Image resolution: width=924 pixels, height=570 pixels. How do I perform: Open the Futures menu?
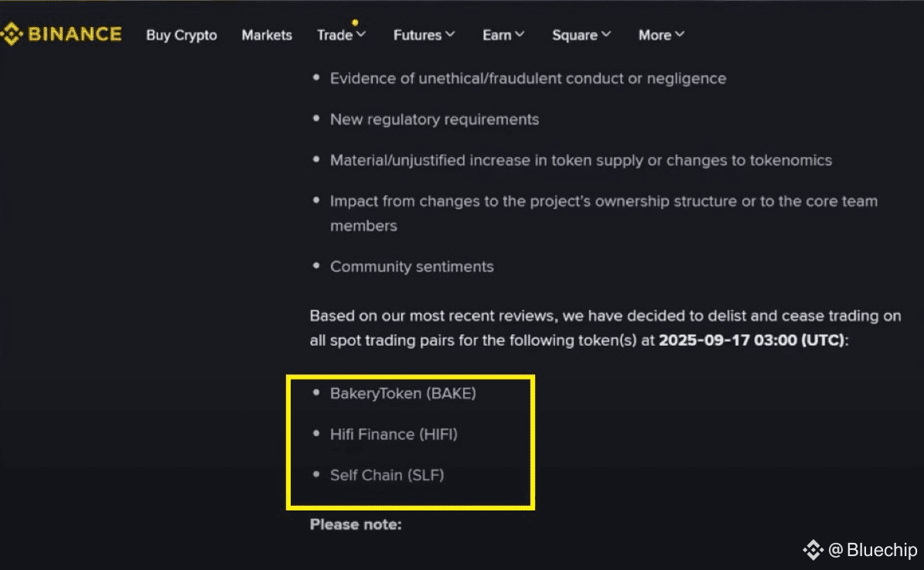(x=418, y=36)
